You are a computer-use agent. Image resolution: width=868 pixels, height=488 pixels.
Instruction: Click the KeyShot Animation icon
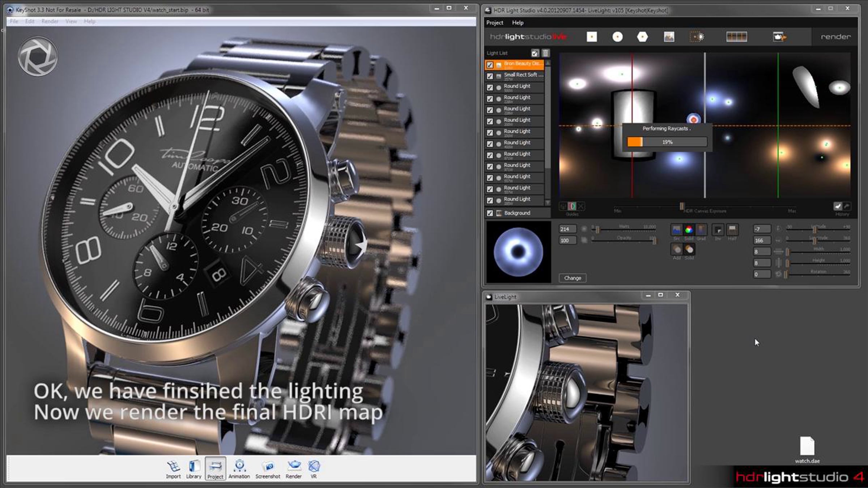239,469
